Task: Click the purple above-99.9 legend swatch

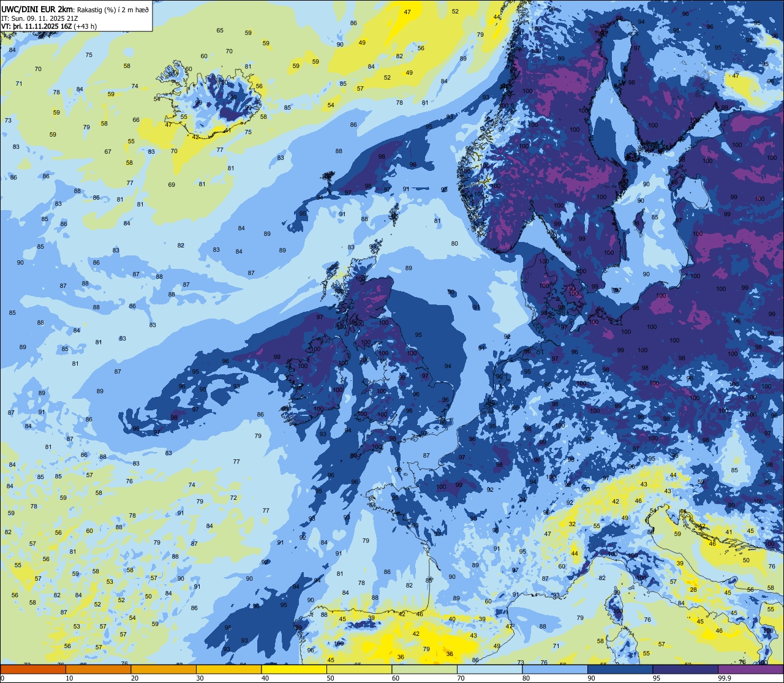Action: [750, 670]
